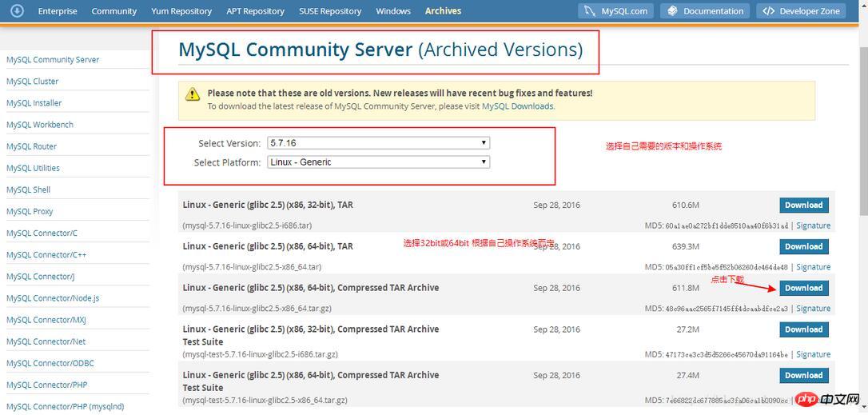868x415 pixels.
Task: Download the 32-bit Test Suite archive
Action: pos(804,329)
